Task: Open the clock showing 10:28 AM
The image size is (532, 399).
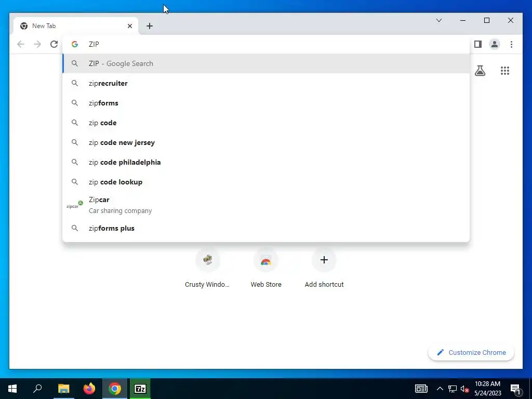Action: [487, 389]
